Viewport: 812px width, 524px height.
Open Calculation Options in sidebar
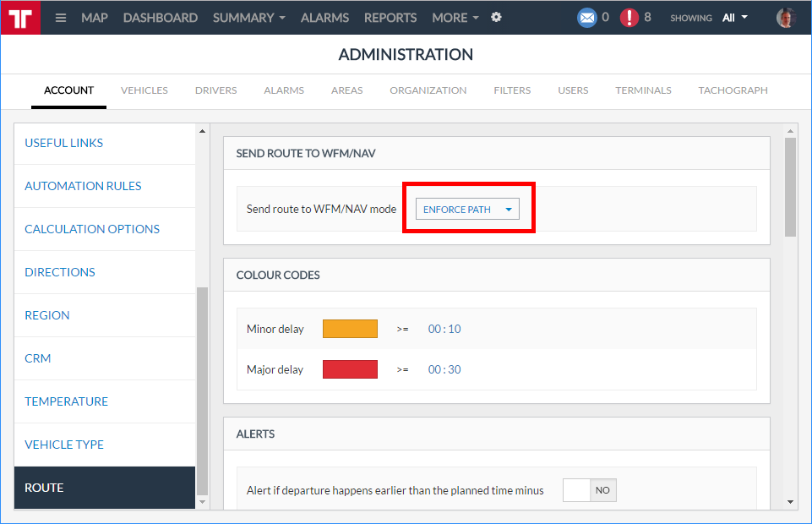(x=92, y=229)
